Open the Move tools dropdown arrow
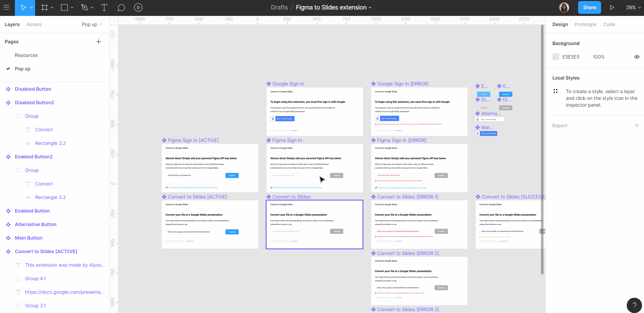This screenshot has width=644, height=313. 31,7
